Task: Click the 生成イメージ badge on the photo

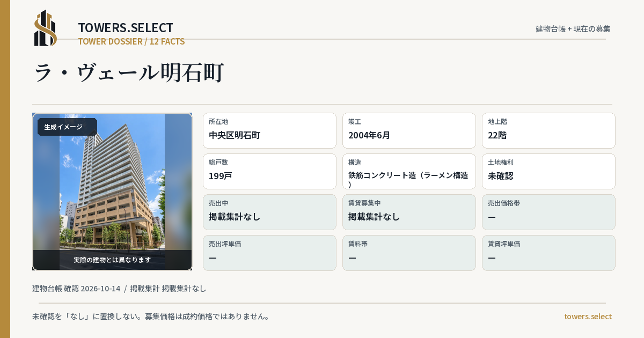Action: coord(67,127)
